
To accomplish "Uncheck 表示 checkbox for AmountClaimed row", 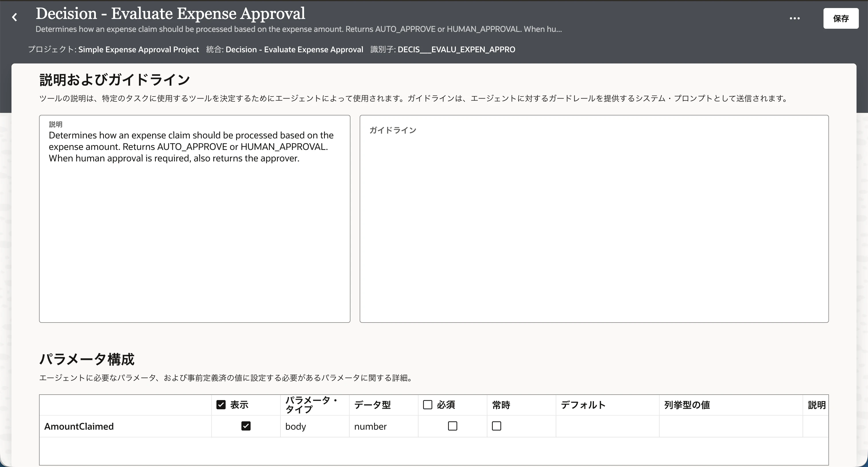I will pyautogui.click(x=246, y=426).
